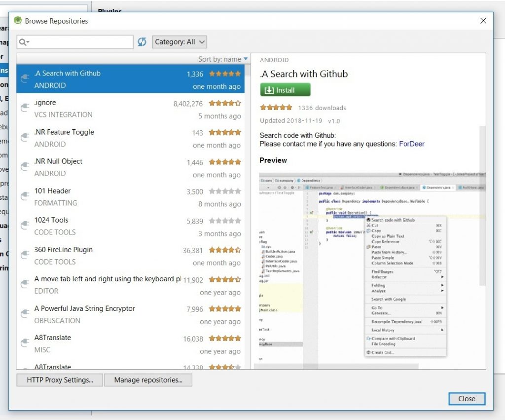The width and height of the screenshot is (505, 420).
Task: Open the ForDeer contact link
Action: pyautogui.click(x=412, y=144)
